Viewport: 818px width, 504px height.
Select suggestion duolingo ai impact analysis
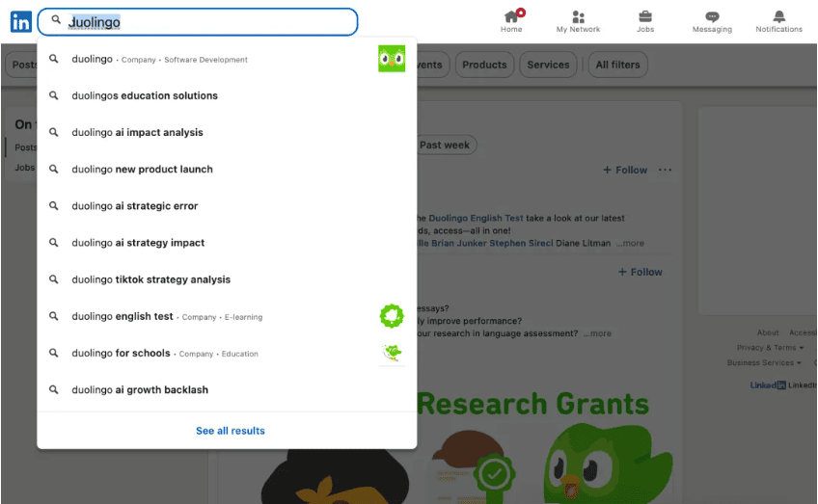click(x=137, y=133)
